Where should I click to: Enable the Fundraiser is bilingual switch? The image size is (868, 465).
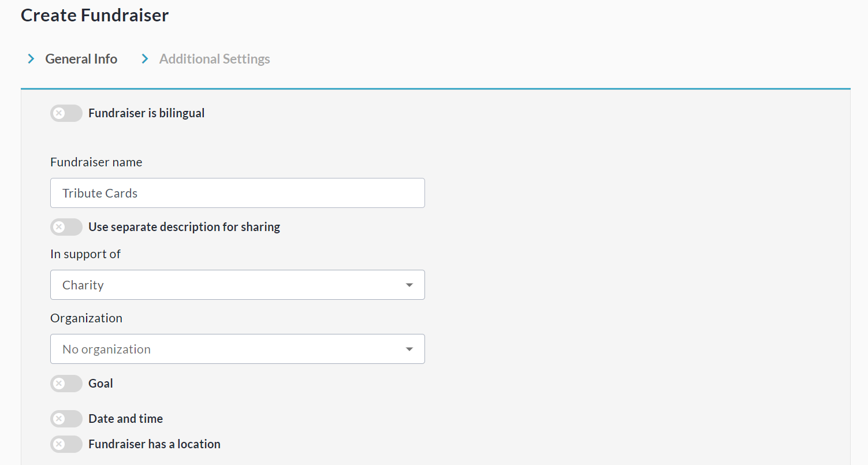[x=66, y=113]
